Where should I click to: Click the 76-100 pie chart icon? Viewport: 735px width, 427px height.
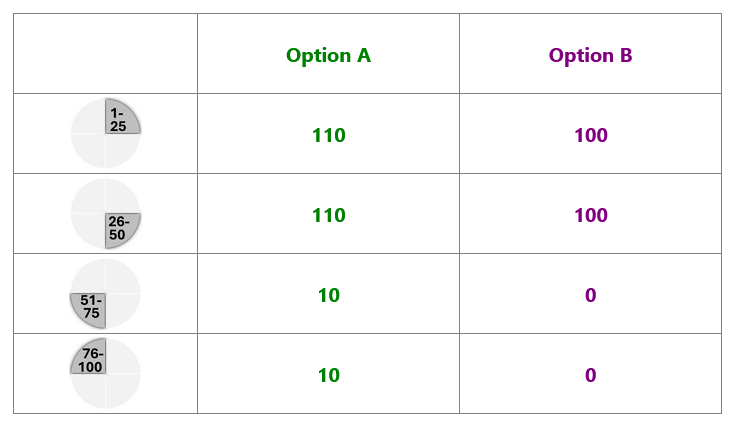(105, 373)
